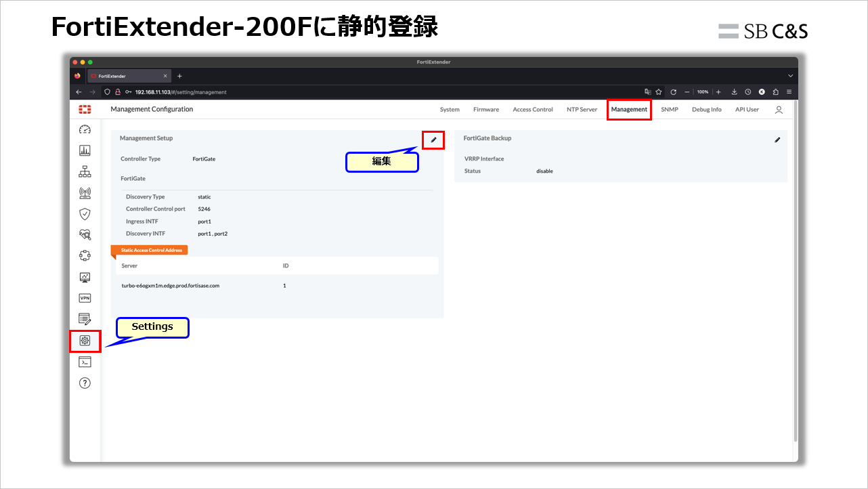Open the Firefox hamburger menu
Viewport: 868px width, 489px height.
point(789,91)
